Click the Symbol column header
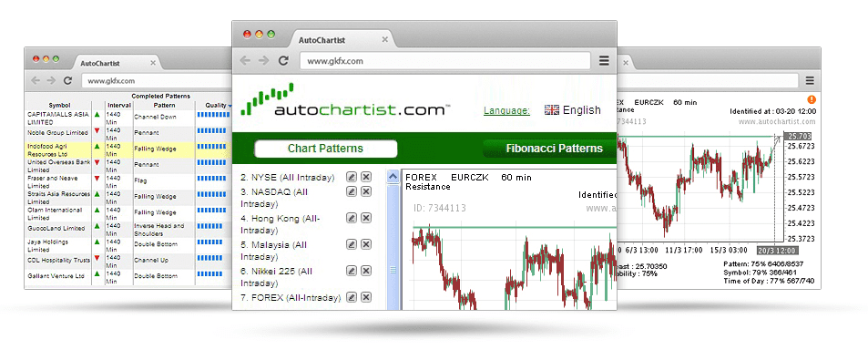The image size is (868, 350). click(x=60, y=105)
